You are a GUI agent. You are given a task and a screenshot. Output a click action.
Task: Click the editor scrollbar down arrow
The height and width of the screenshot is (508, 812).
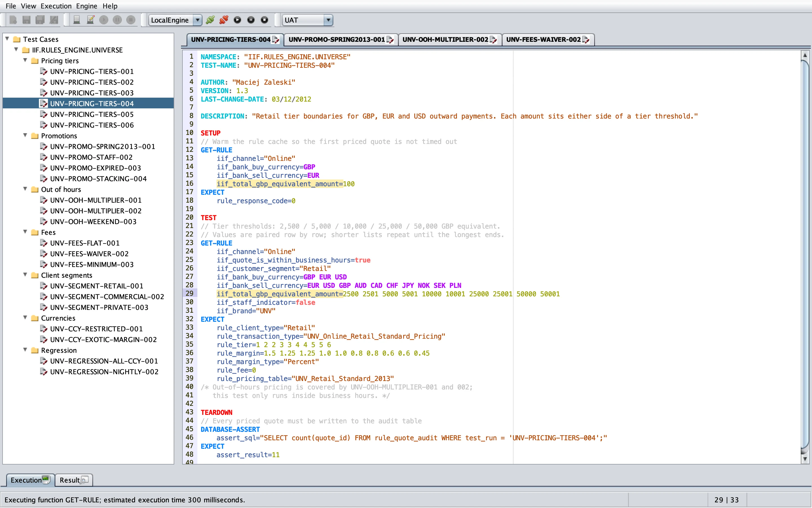pyautogui.click(x=805, y=459)
